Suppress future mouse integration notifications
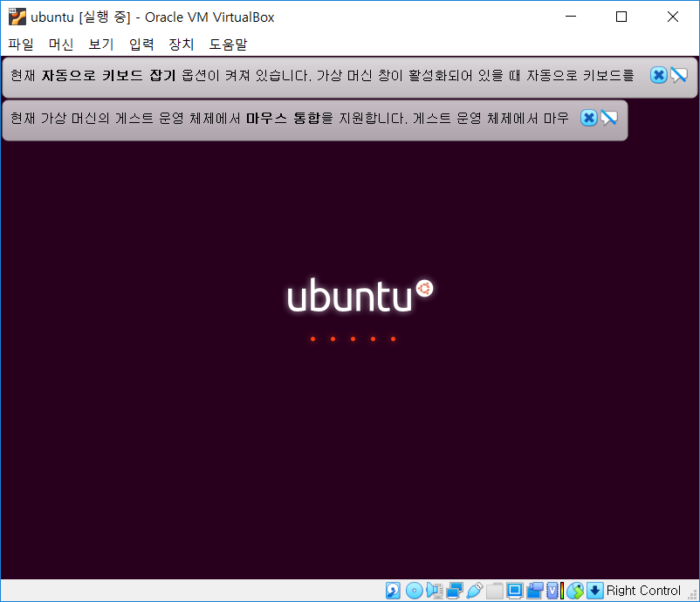Viewport: 700px width, 602px height. point(609,118)
